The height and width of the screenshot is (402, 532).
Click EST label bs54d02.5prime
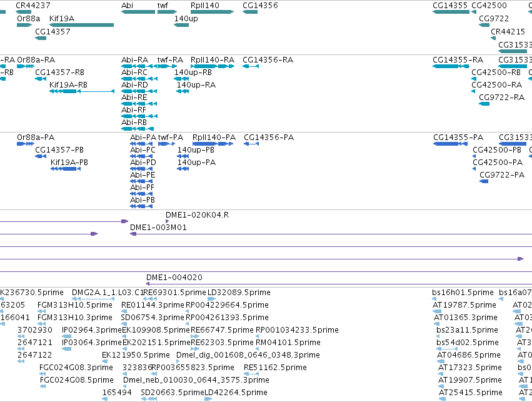coord(468,343)
